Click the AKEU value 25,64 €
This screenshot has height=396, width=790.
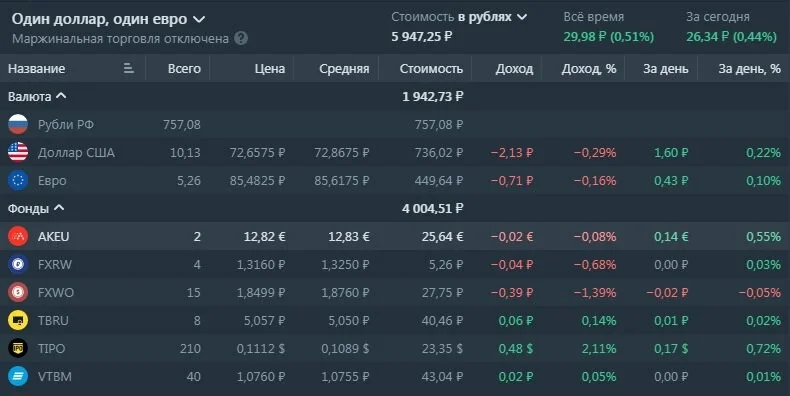442,236
